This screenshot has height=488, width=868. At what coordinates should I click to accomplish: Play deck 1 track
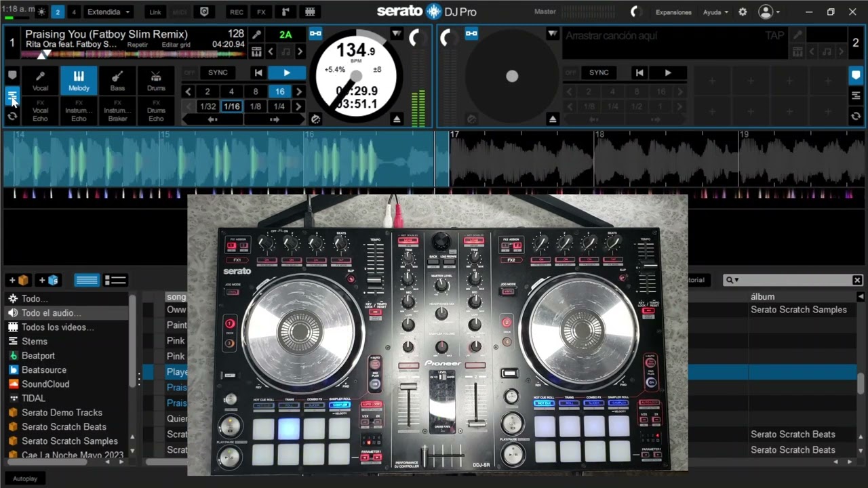pyautogui.click(x=286, y=73)
